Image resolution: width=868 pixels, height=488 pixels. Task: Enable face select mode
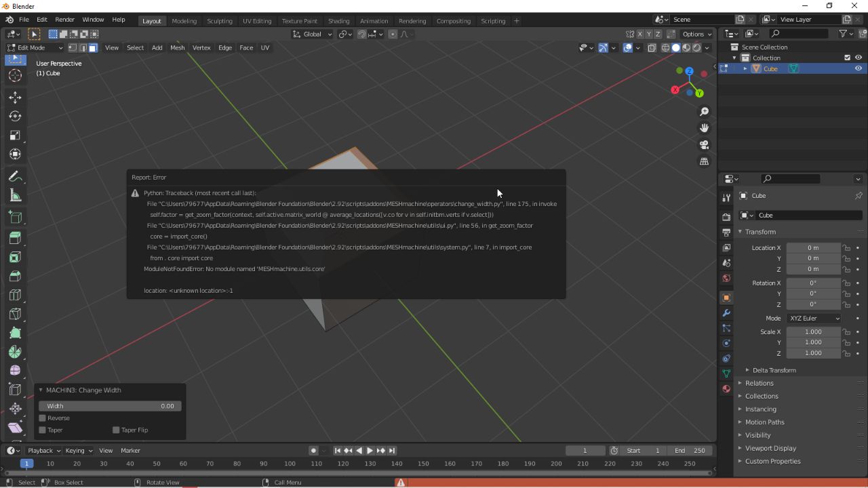pos(93,47)
